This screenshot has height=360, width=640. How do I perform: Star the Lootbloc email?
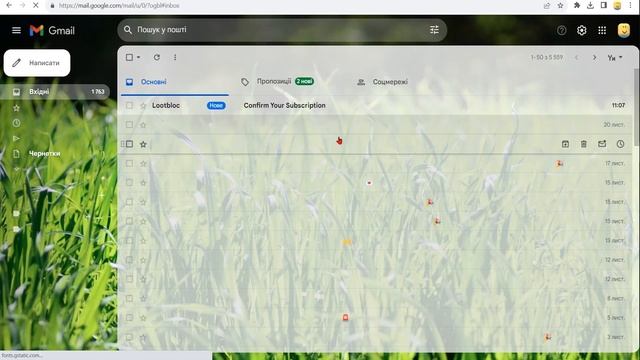[143, 106]
